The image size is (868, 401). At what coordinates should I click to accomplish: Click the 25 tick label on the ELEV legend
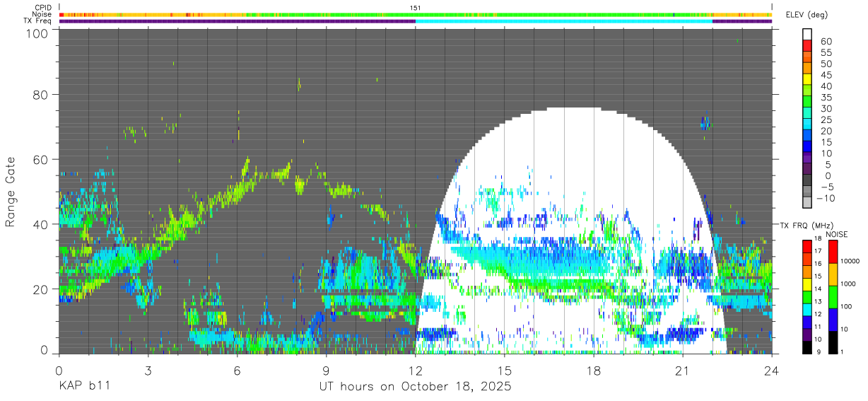(x=826, y=120)
